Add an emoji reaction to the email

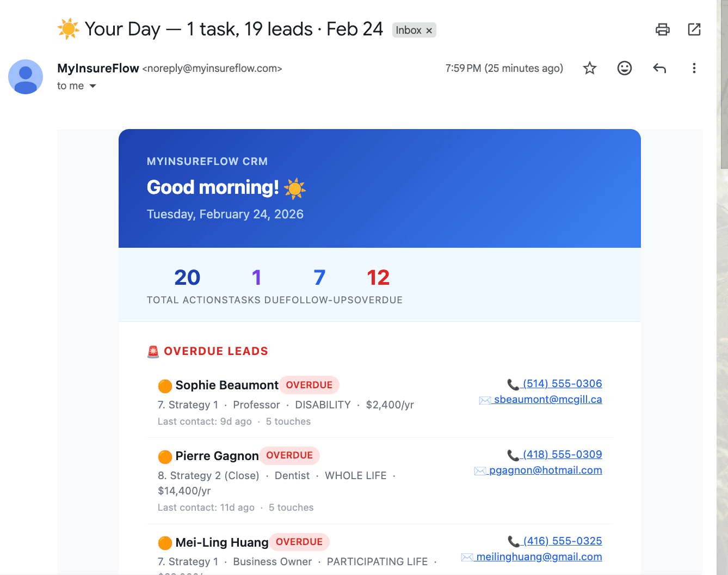click(624, 68)
